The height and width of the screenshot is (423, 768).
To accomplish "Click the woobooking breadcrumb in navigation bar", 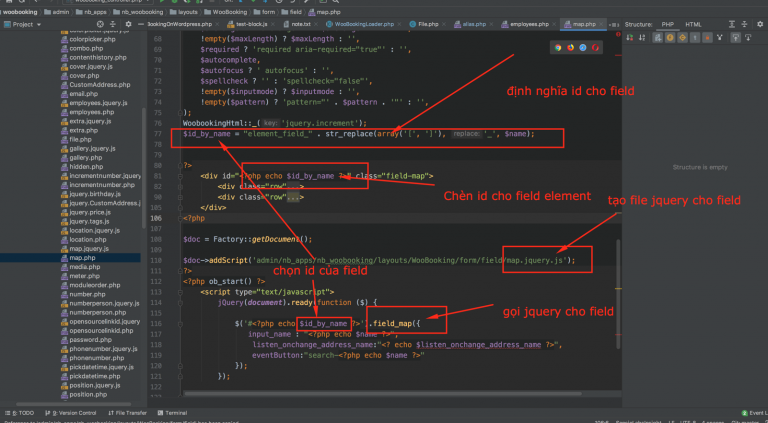I will click(x=20, y=11).
